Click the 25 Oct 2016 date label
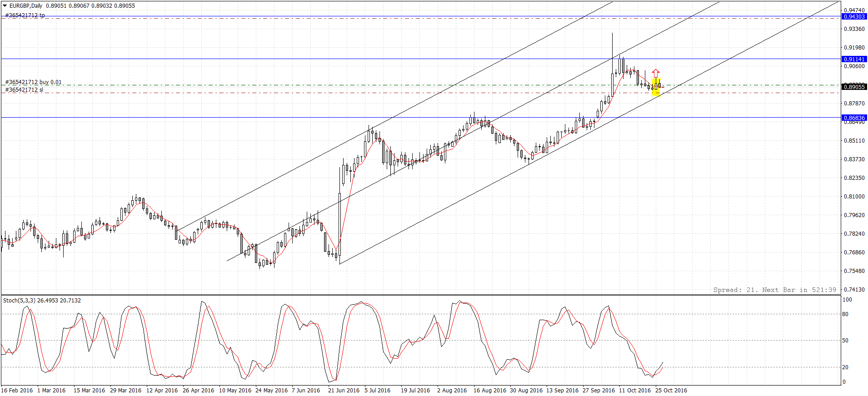 point(671,391)
